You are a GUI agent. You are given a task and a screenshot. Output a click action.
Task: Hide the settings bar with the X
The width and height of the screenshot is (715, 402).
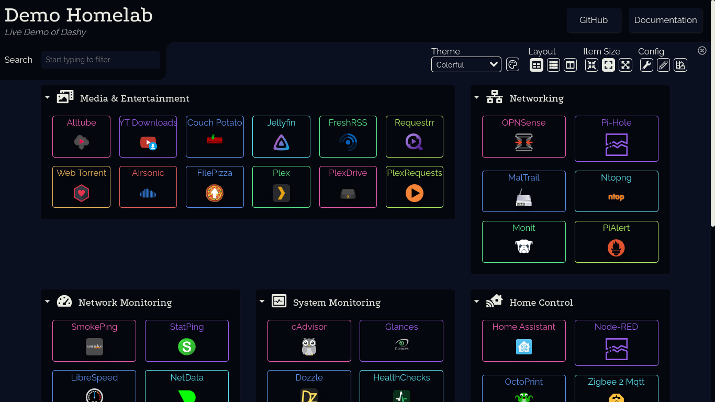pos(702,51)
